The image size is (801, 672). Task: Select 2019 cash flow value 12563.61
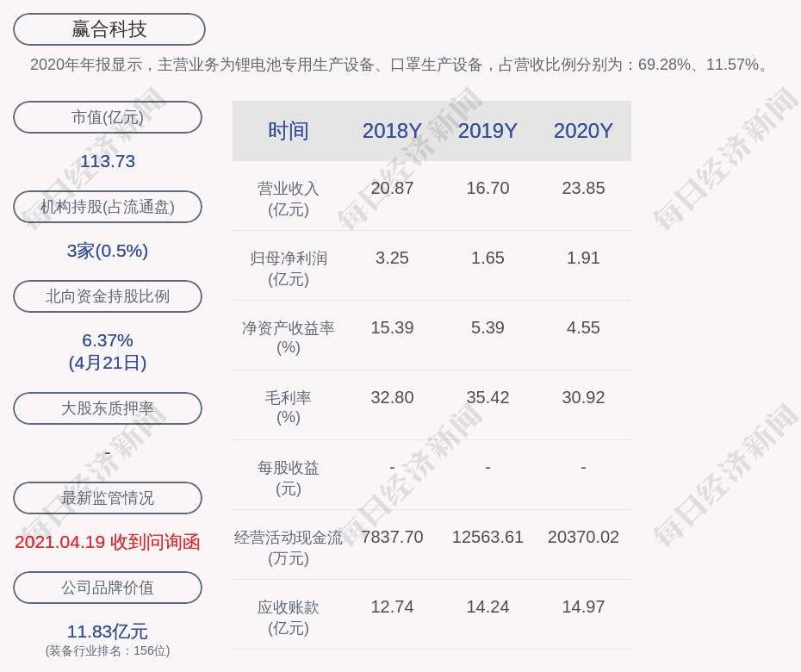coord(487,537)
